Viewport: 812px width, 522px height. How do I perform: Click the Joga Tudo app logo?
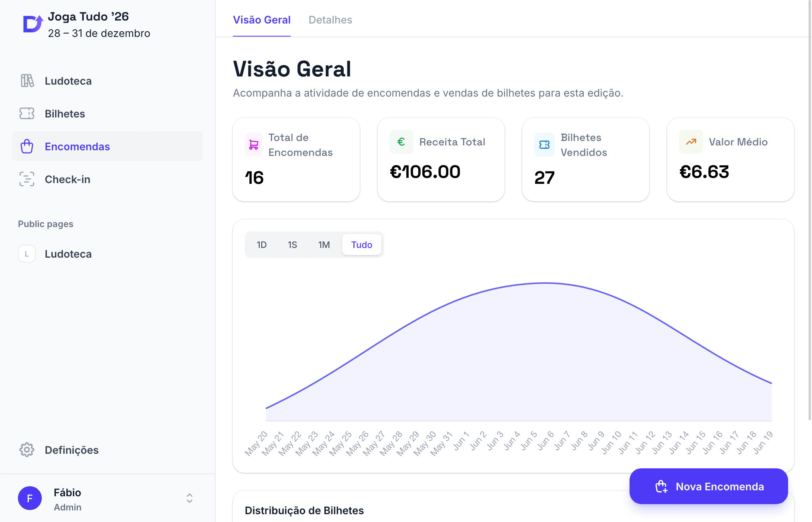33,24
